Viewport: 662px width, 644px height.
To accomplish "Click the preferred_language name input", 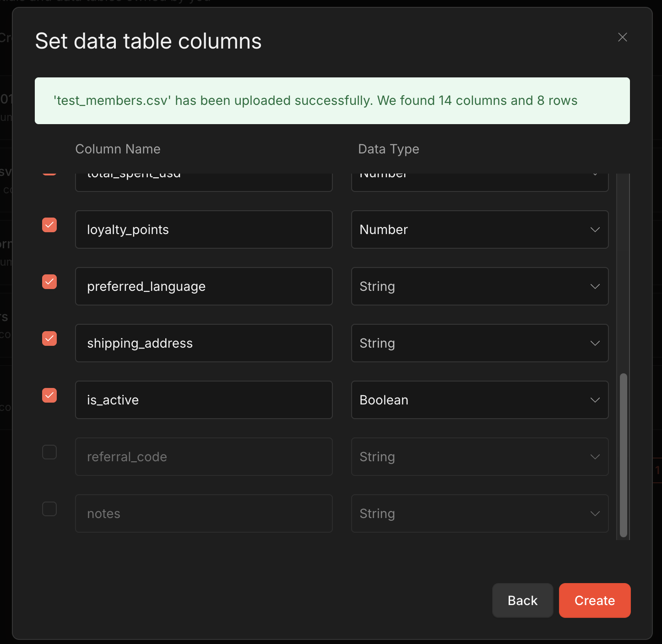I will [x=204, y=286].
